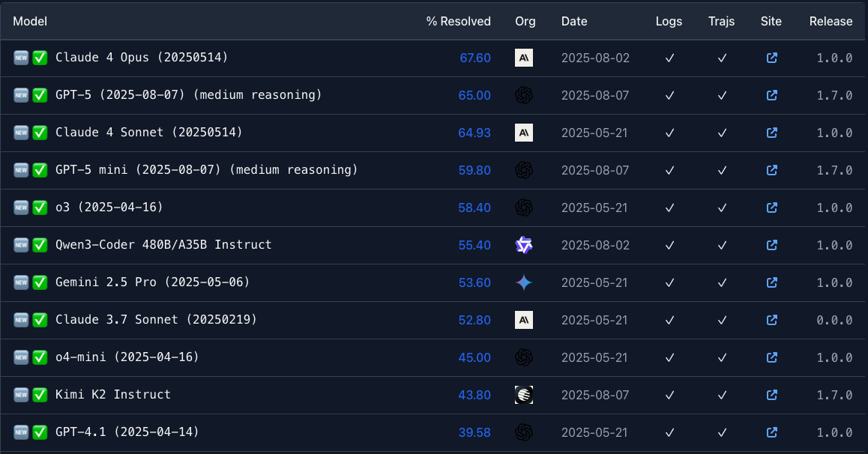Open the site link for GPT-4.1
Screen dimensions: 868x454
pos(771,432)
